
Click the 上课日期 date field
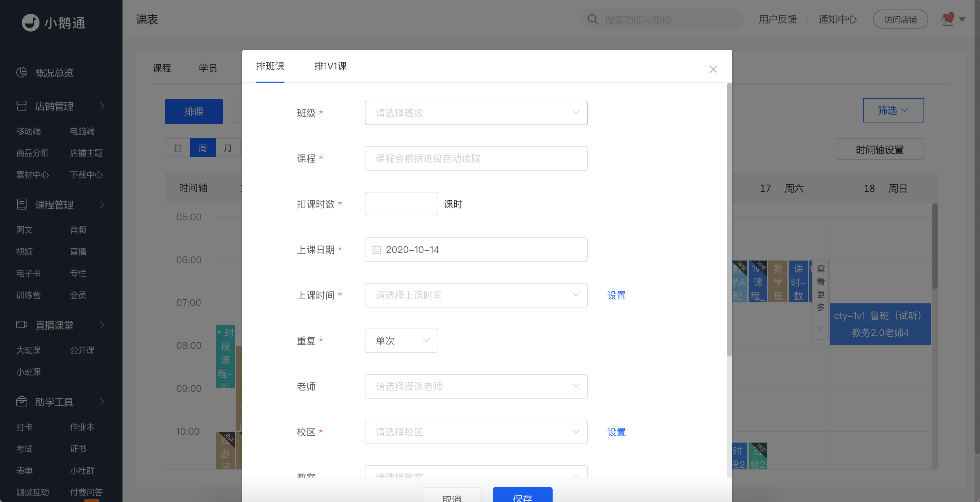(x=476, y=250)
